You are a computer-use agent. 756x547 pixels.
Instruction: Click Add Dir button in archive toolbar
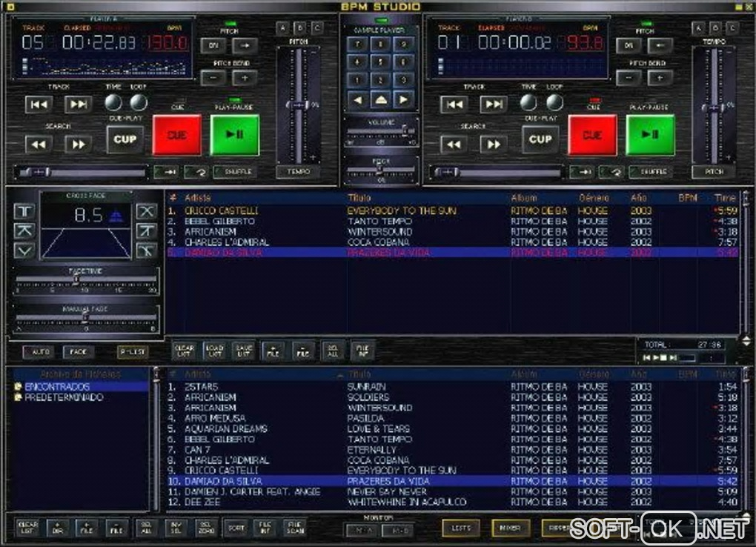click(57, 528)
